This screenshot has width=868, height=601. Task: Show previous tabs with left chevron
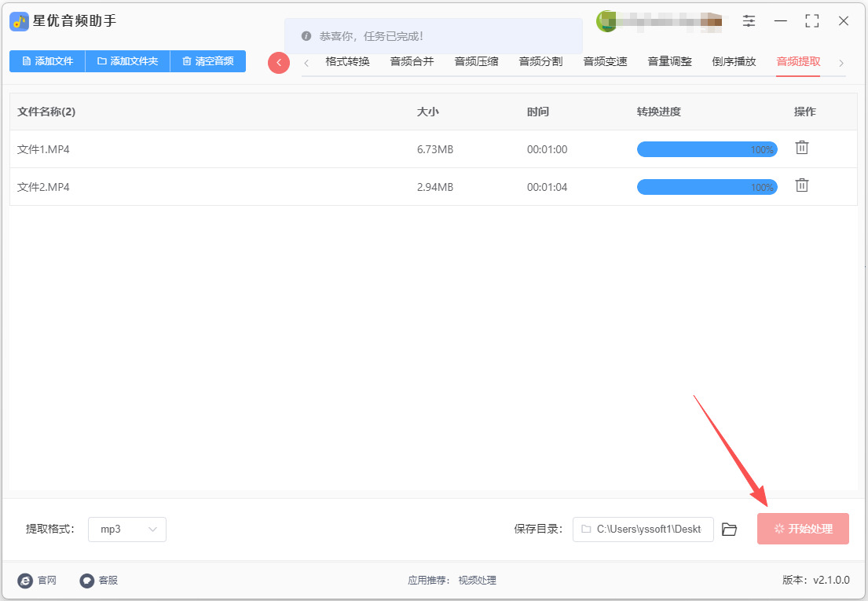coord(306,63)
